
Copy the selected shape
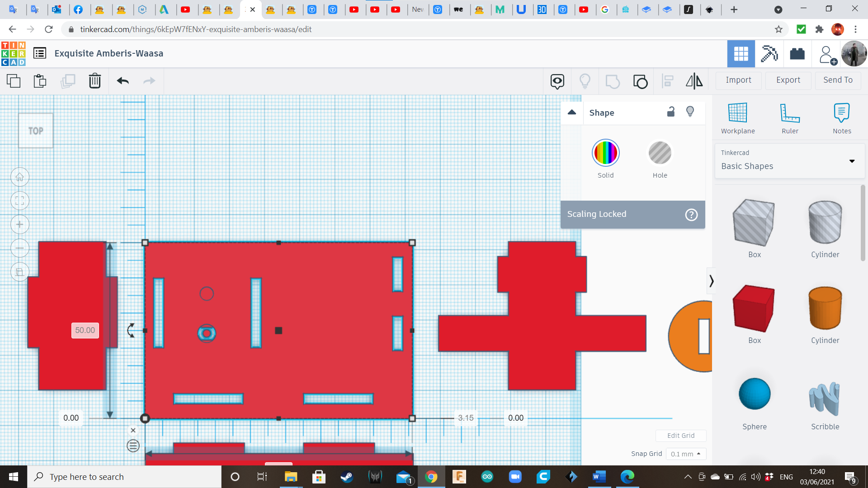click(x=14, y=81)
